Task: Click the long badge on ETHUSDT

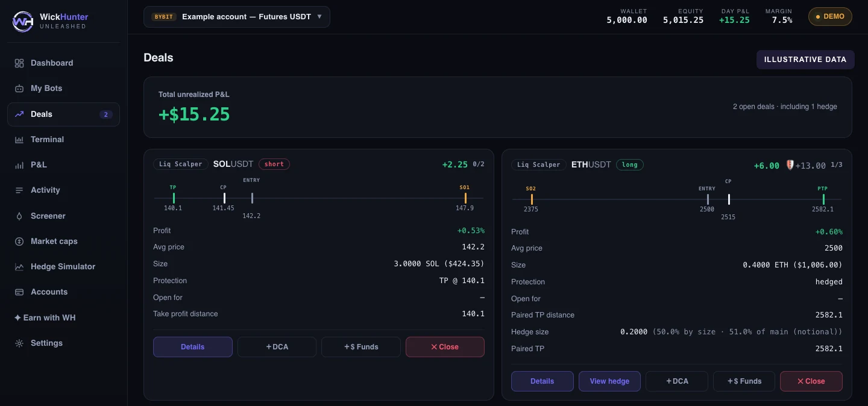Action: (x=630, y=165)
